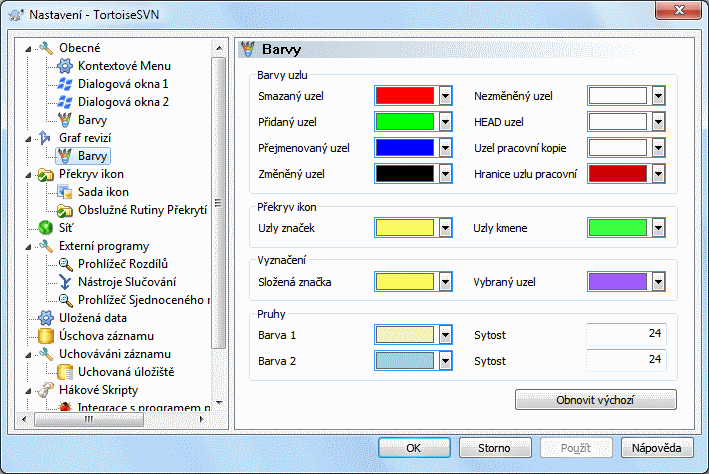Click the Barva 1 beige color swatch
Image resolution: width=709 pixels, height=474 pixels.
click(x=405, y=335)
